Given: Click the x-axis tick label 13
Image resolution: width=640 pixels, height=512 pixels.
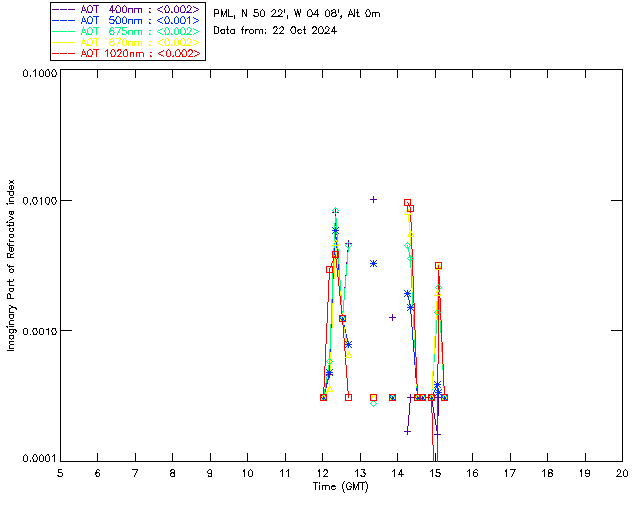Looking at the screenshot, I should (360, 473).
